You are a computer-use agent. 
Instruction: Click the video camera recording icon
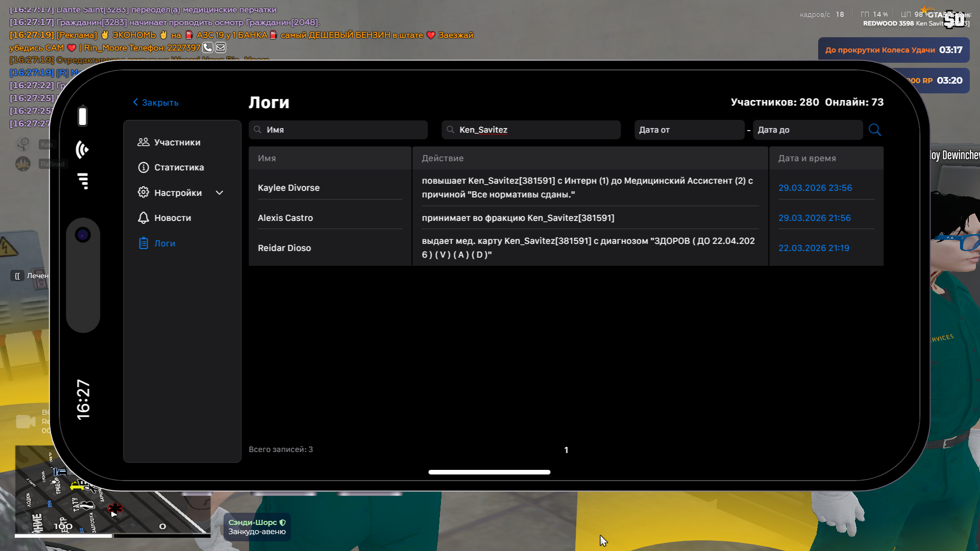tap(26, 422)
